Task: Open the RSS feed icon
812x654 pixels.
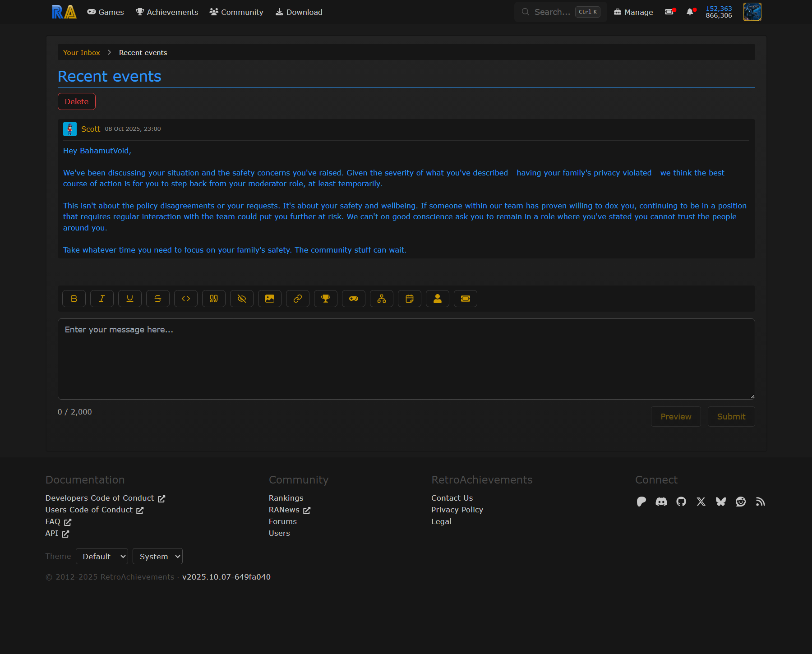Action: [761, 502]
